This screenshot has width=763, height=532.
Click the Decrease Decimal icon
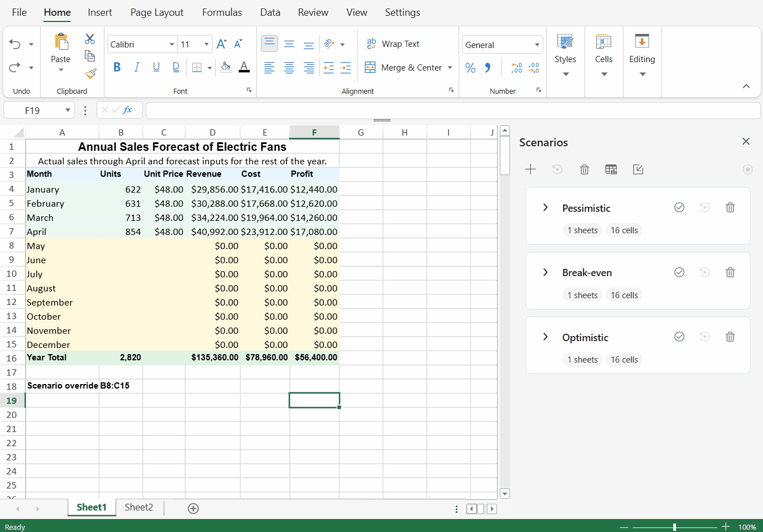click(534, 68)
